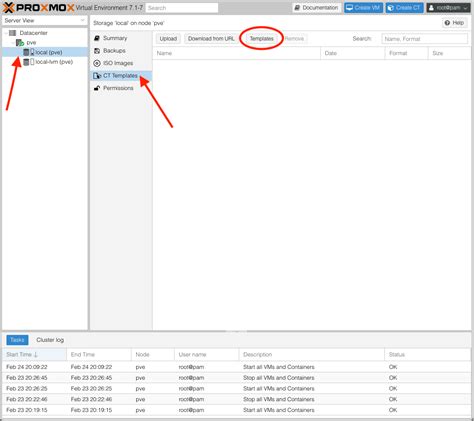Viewport: 474px width, 421px height.
Task: Sort tasks by Description column
Action: pos(312,354)
